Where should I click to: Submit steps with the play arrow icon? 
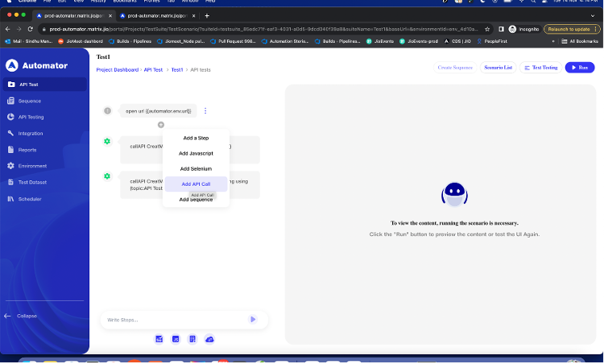(253, 320)
